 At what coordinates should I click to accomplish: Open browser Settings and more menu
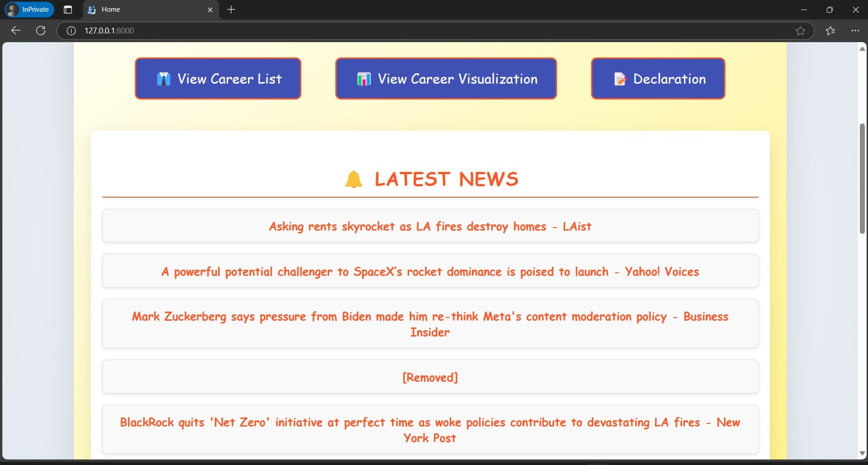click(x=855, y=31)
